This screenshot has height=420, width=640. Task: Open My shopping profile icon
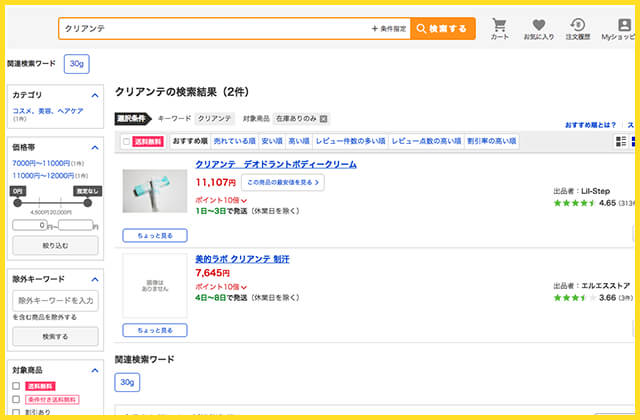(x=620, y=29)
